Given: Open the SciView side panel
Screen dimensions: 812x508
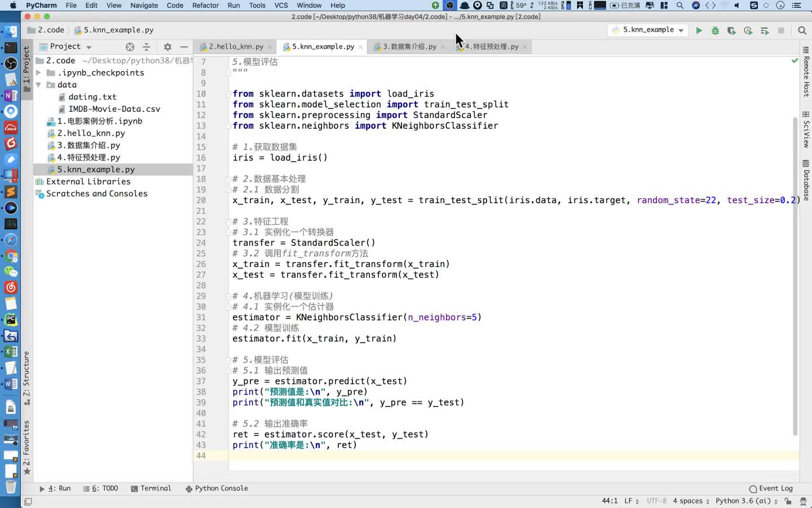Looking at the screenshot, I should [x=806, y=130].
